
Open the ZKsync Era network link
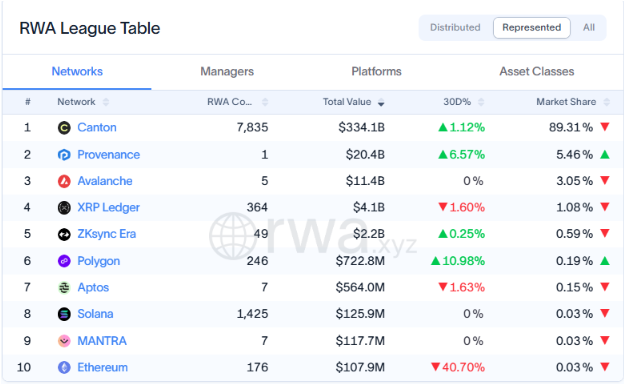tap(106, 234)
